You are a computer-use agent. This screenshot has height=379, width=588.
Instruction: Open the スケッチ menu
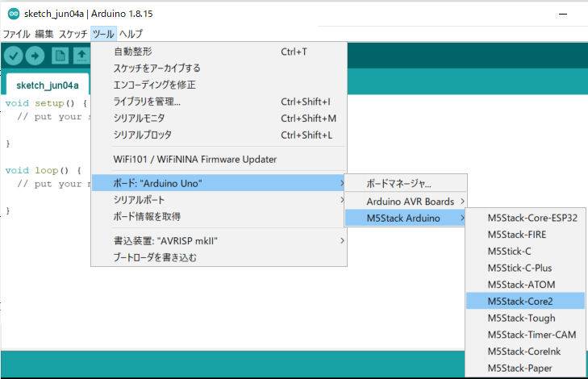[73, 34]
